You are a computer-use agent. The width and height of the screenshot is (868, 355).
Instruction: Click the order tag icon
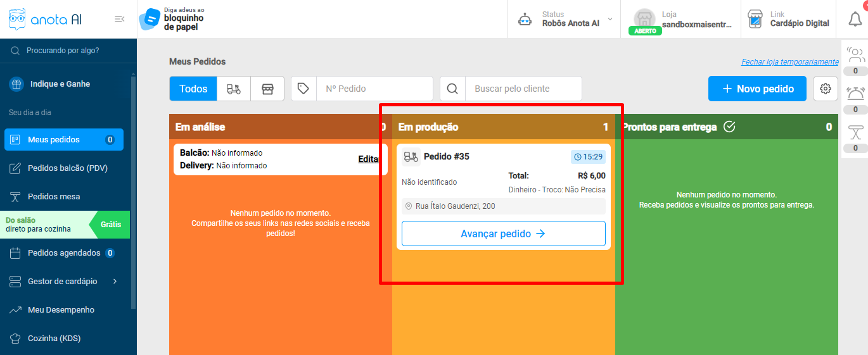click(303, 89)
